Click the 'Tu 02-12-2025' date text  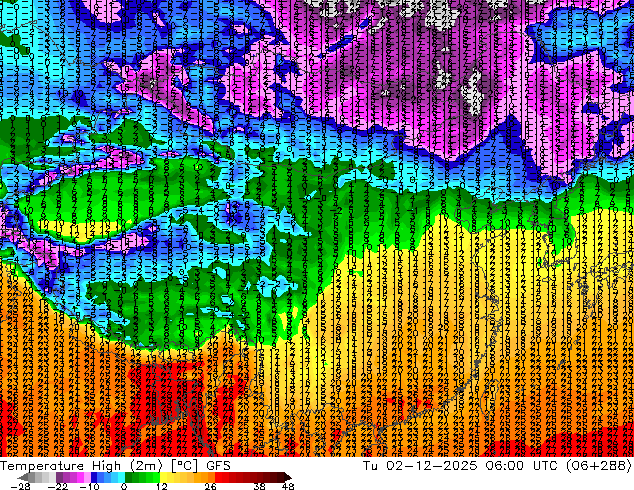pos(420,466)
